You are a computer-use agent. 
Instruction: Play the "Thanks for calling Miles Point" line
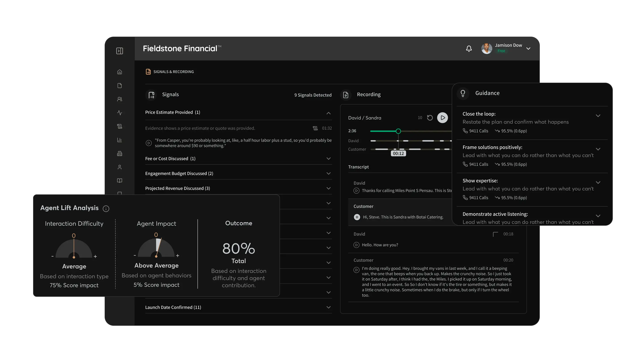(x=356, y=191)
